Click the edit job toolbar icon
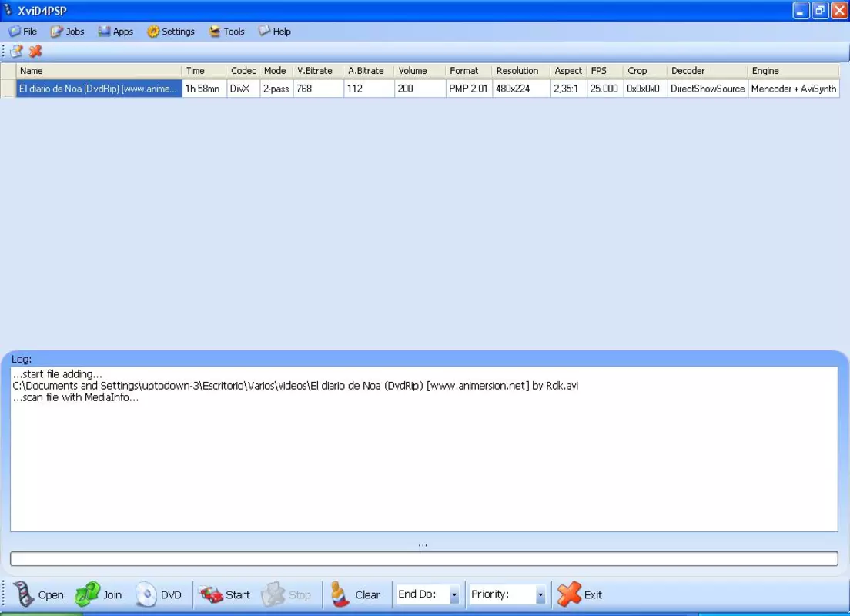Image resolution: width=850 pixels, height=616 pixels. point(17,51)
